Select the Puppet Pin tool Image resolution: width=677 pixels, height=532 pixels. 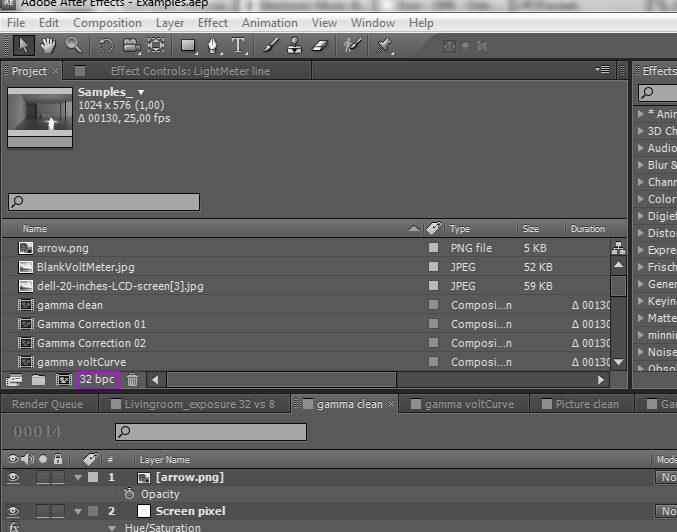click(x=384, y=45)
